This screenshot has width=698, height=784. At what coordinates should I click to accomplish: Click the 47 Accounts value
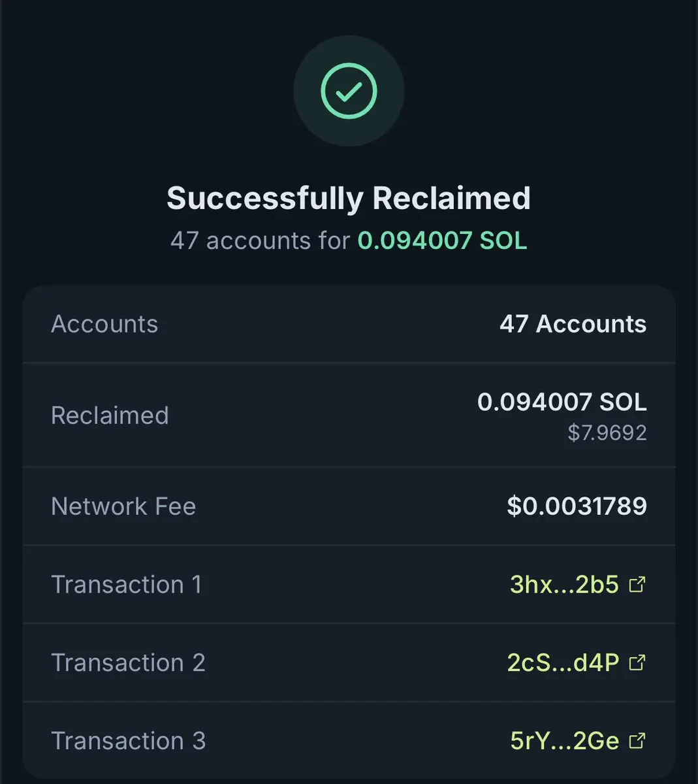coord(573,324)
